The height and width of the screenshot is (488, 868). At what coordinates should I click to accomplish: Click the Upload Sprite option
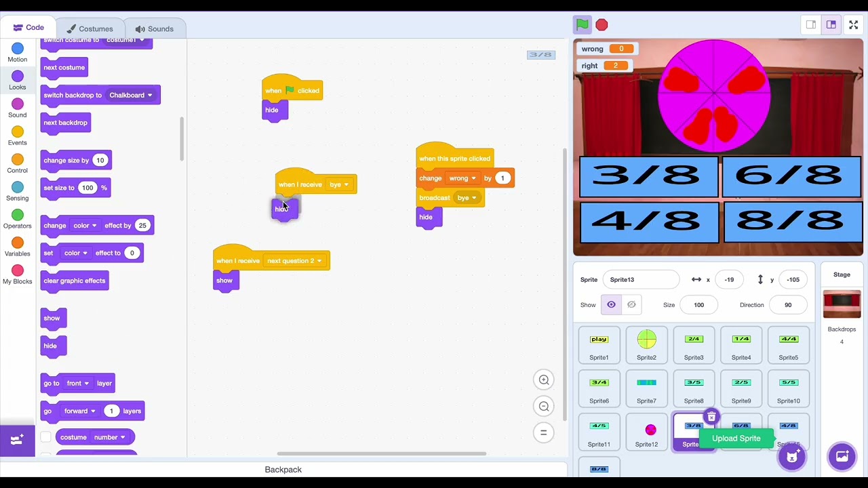pos(736,439)
